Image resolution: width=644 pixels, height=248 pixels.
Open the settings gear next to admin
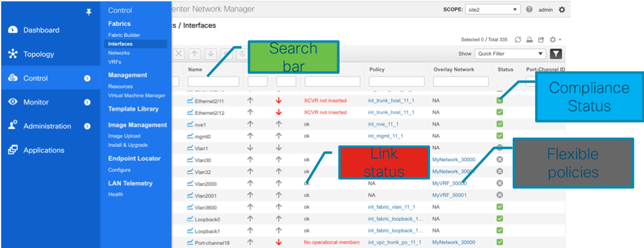562,10
